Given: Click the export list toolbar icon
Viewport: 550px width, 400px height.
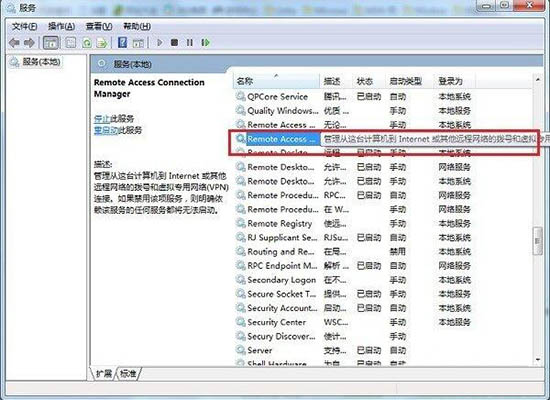Looking at the screenshot, I should pos(102,43).
